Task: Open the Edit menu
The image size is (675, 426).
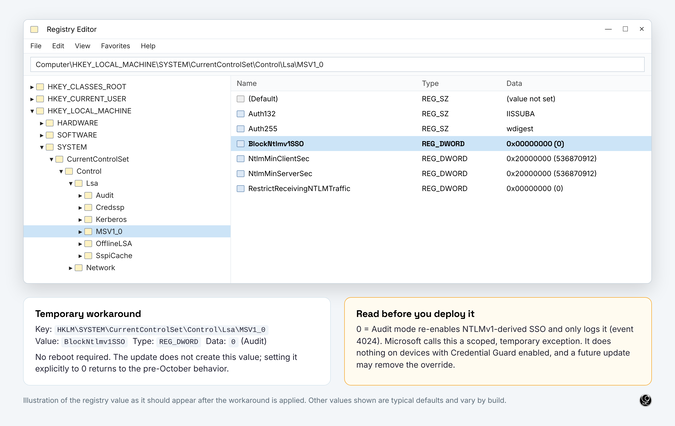Action: [x=58, y=46]
